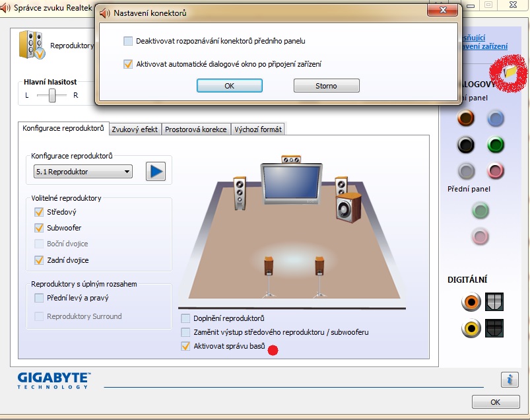Toggle the Subwoofer checkbox
The height and width of the screenshot is (420, 530).
[x=39, y=228]
